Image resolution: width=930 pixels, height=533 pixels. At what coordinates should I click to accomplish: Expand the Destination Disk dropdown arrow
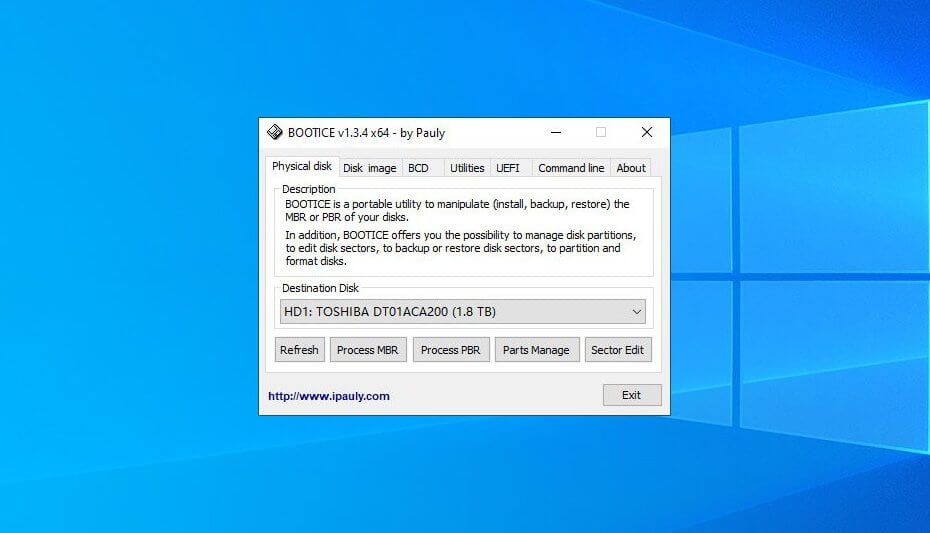click(x=636, y=312)
